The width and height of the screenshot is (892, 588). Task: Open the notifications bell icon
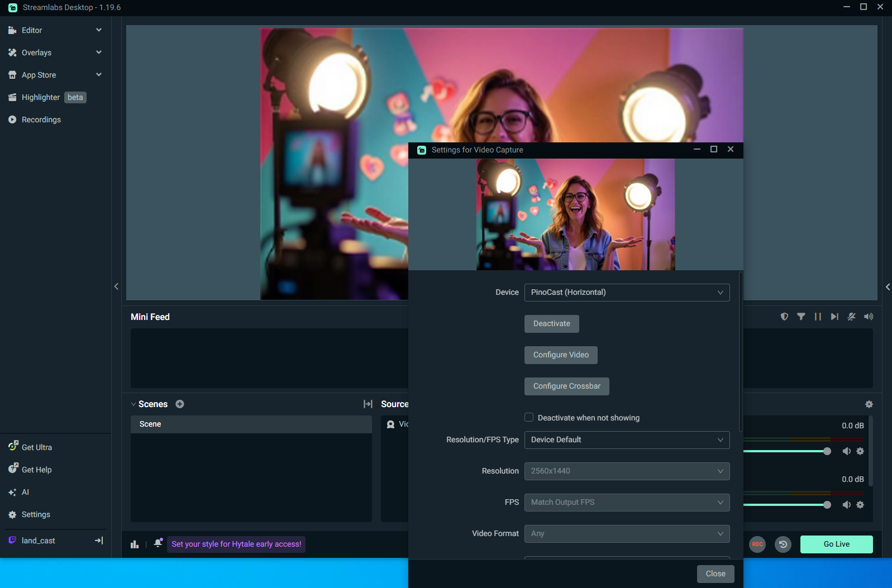(x=158, y=543)
